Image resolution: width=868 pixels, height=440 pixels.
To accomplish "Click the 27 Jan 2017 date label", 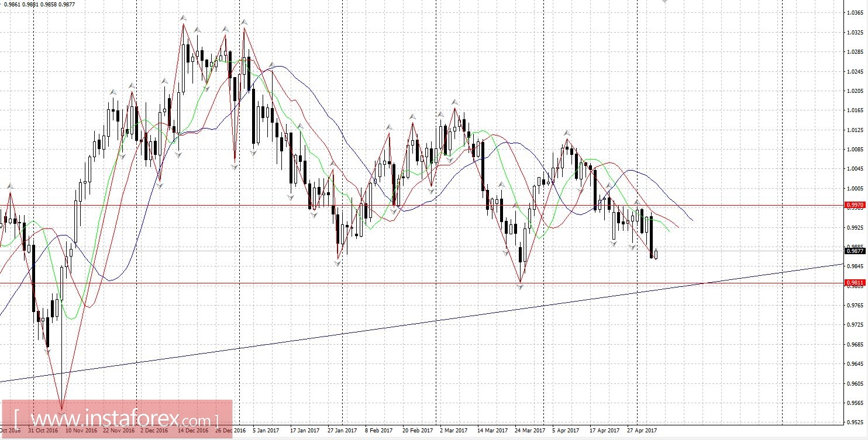I will click(342, 431).
